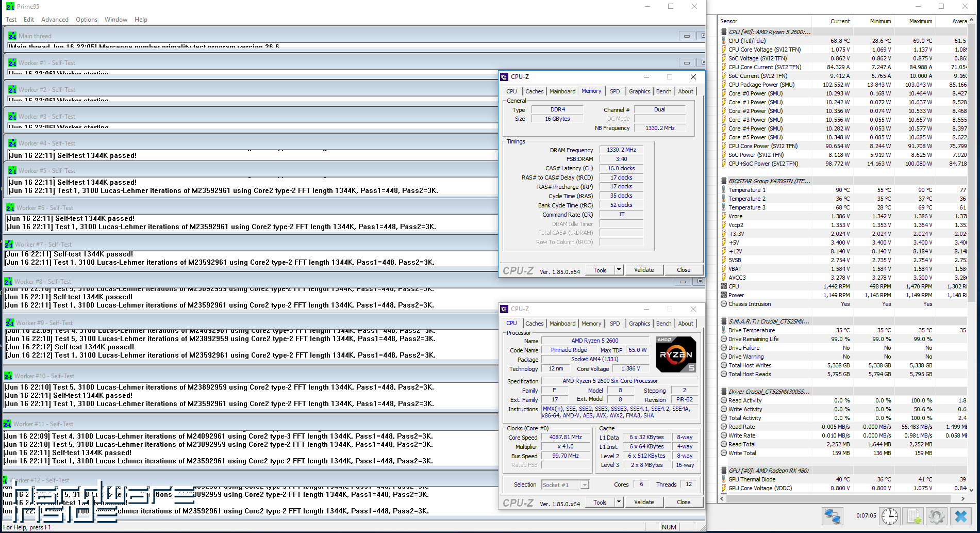980x533 pixels.
Task: Click the GPU [#0] AMD Radeon RX 480 group icon
Action: tap(724, 471)
